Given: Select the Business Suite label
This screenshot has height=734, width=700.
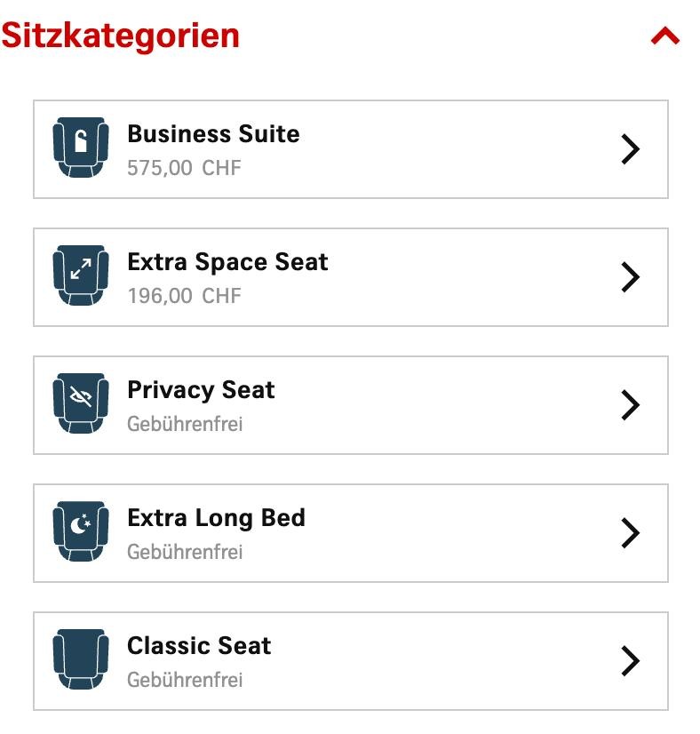Looking at the screenshot, I should pyautogui.click(x=213, y=134).
